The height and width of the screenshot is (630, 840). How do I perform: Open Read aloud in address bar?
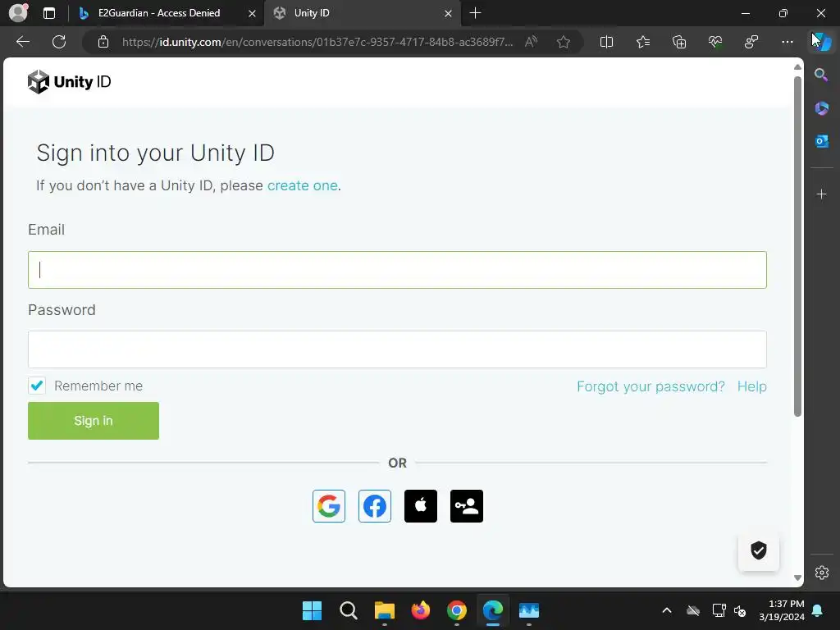(x=531, y=42)
